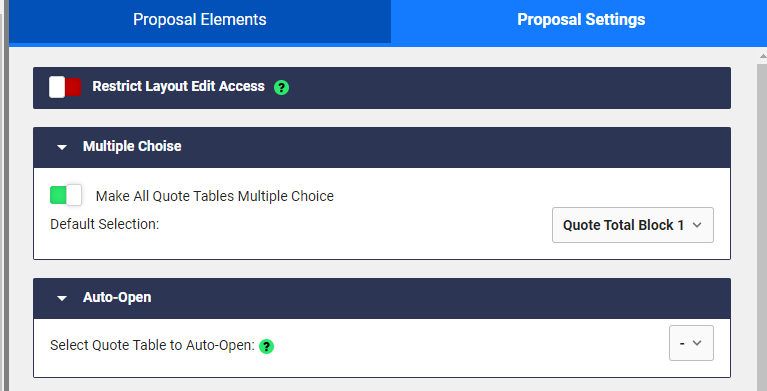
Task: Switch to Proposal Elements tab
Action: click(x=200, y=21)
